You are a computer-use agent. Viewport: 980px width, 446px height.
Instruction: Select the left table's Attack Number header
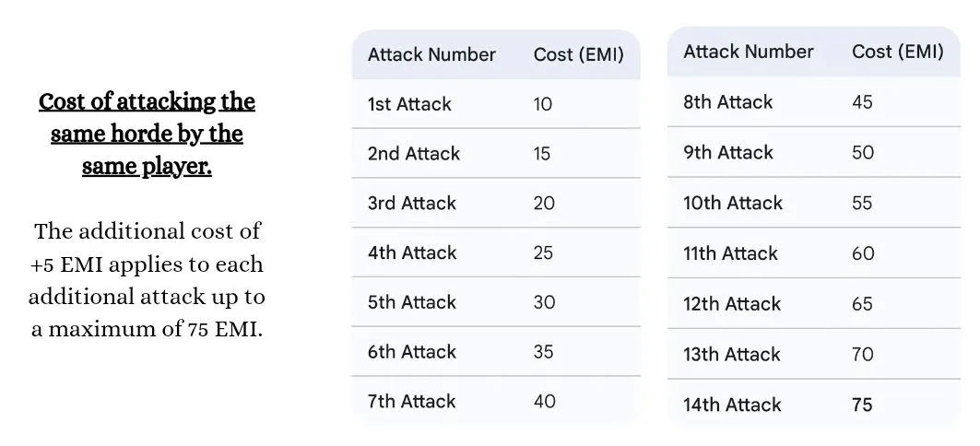[x=431, y=54]
